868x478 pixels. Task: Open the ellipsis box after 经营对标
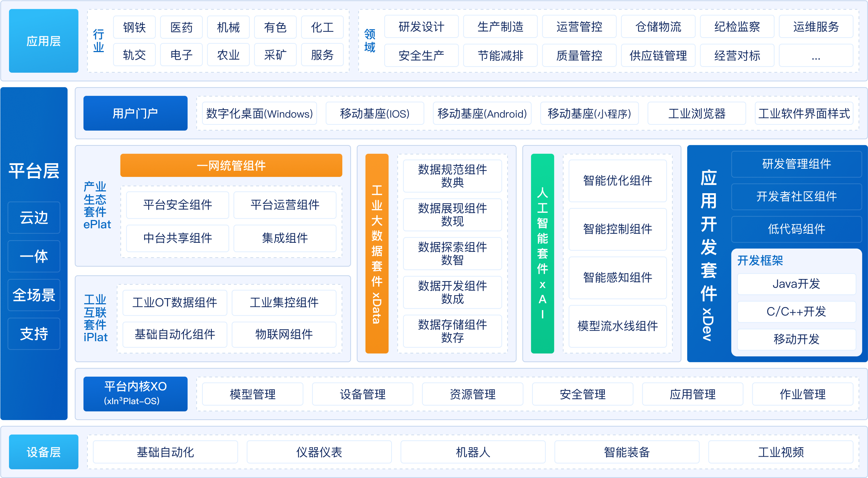[816, 56]
